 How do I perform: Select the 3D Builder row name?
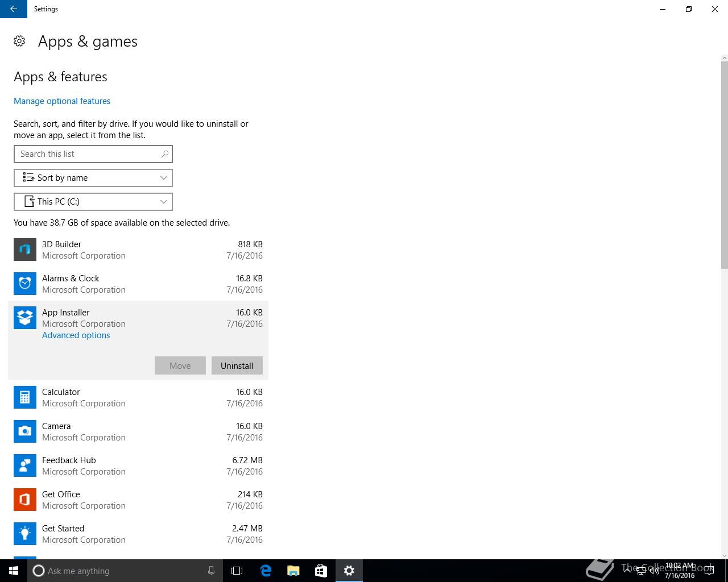click(62, 244)
